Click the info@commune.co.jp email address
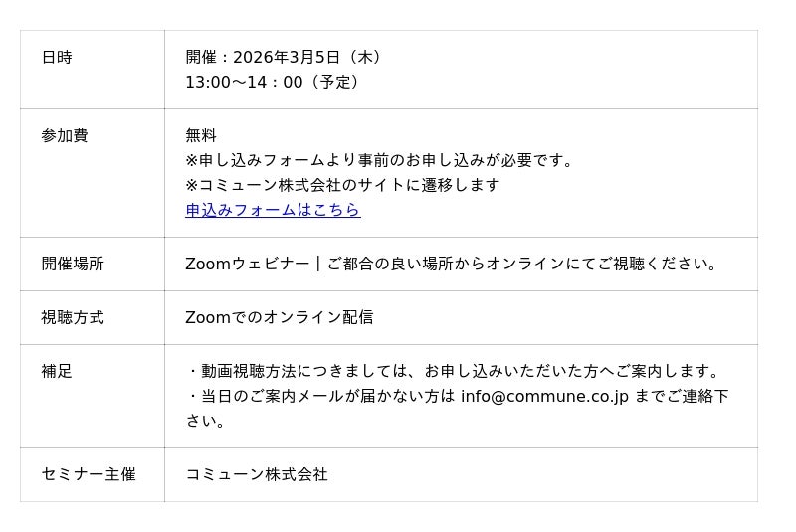 click(x=544, y=397)
